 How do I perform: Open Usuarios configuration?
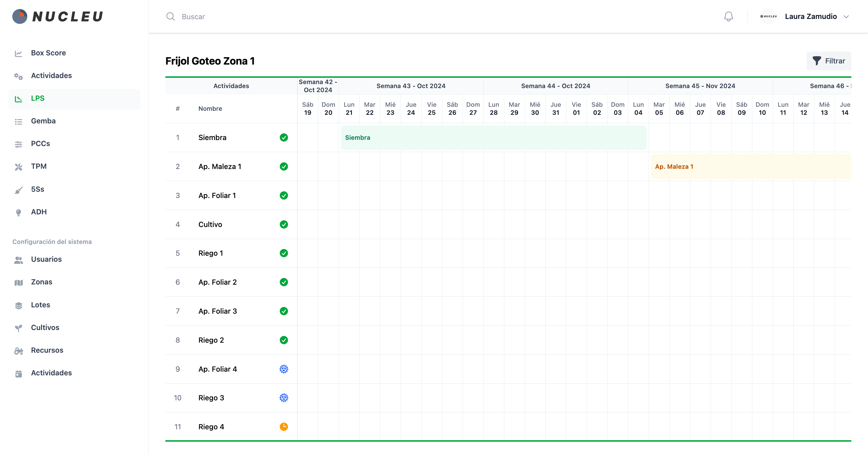pyautogui.click(x=74, y=259)
